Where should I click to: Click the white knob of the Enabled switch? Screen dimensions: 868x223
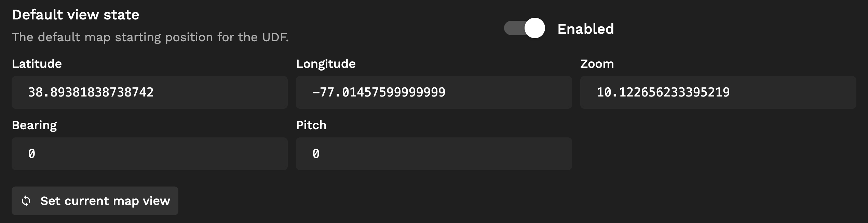click(534, 28)
